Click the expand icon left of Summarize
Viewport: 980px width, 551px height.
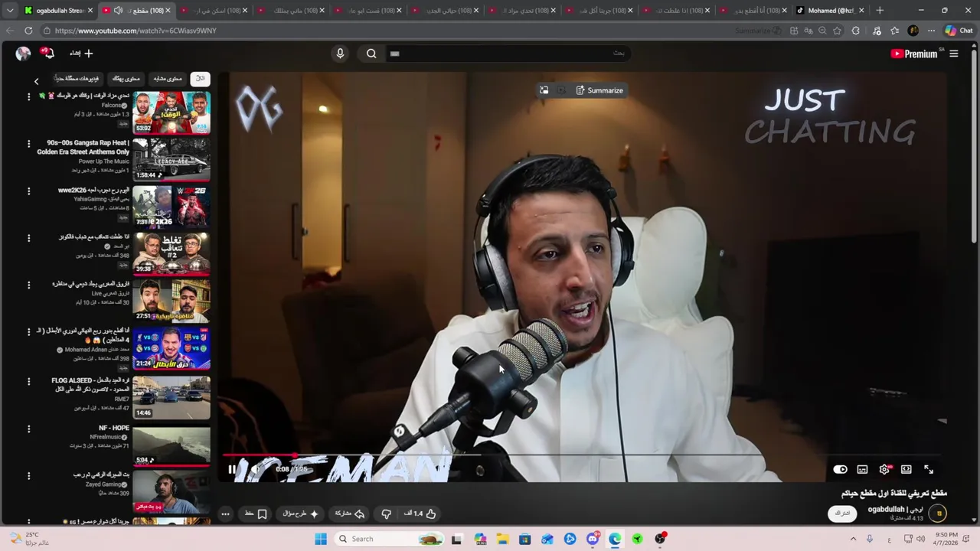click(x=544, y=90)
